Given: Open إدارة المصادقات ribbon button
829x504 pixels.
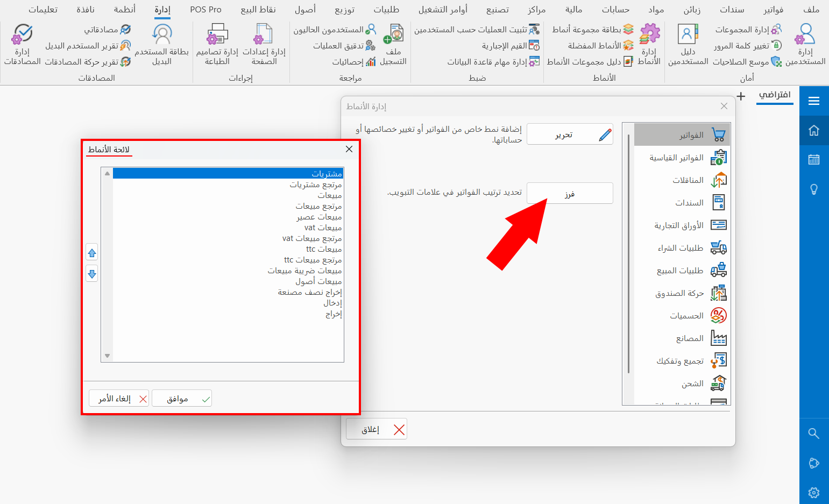Looking at the screenshot, I should point(22,45).
